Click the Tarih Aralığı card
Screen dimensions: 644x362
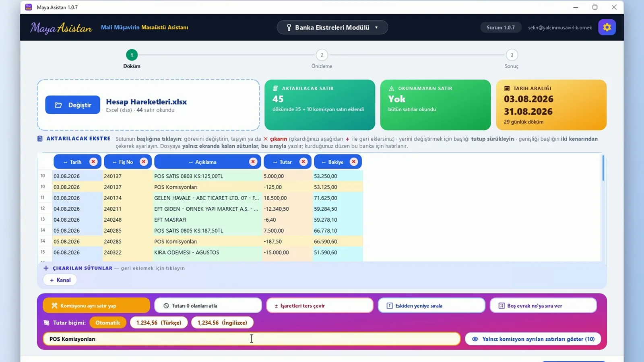click(551, 105)
